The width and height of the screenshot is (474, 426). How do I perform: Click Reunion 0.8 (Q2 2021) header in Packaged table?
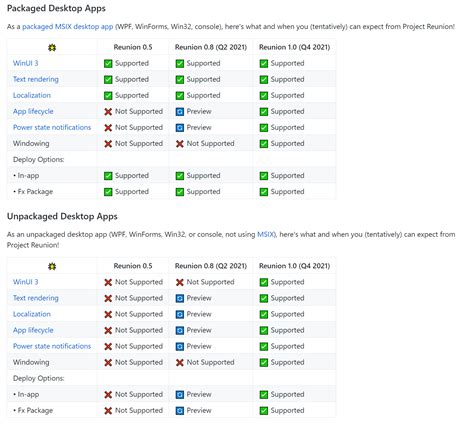pyautogui.click(x=211, y=47)
